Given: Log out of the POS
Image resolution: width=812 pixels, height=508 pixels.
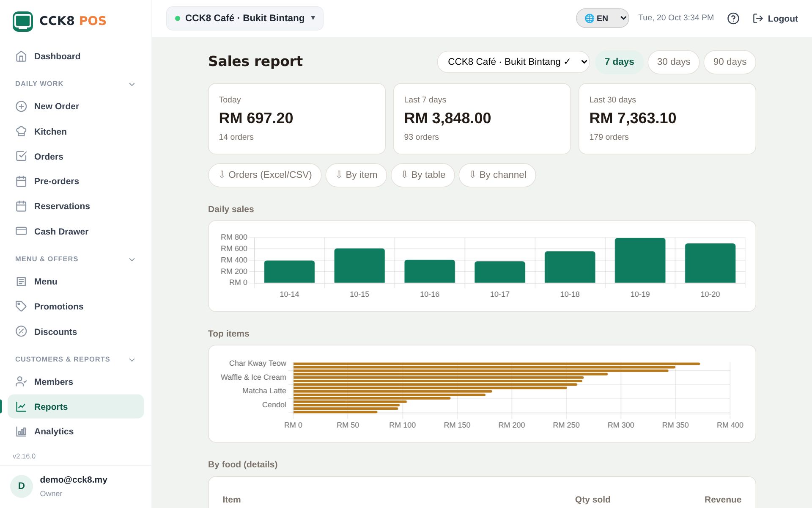Looking at the screenshot, I should 775,19.
